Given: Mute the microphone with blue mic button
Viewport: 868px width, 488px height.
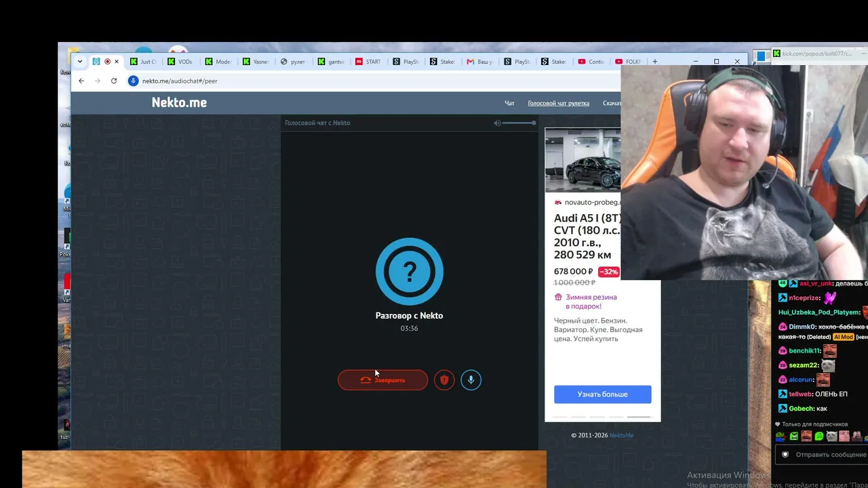Looking at the screenshot, I should (471, 380).
